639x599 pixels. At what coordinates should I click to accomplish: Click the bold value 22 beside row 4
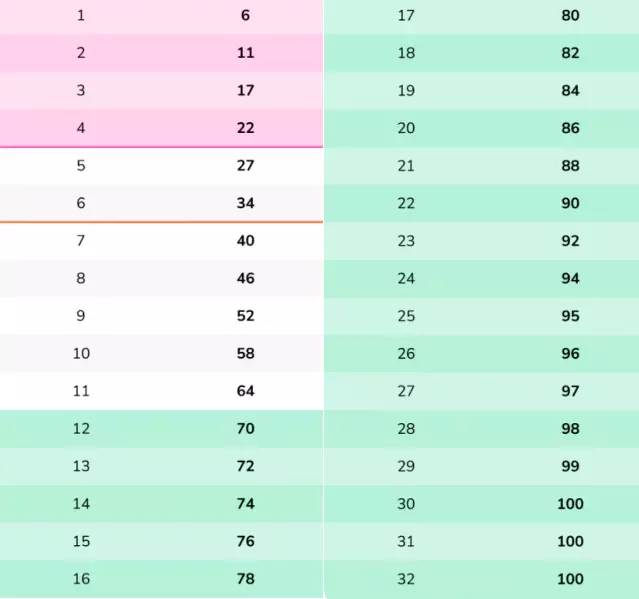click(x=245, y=128)
